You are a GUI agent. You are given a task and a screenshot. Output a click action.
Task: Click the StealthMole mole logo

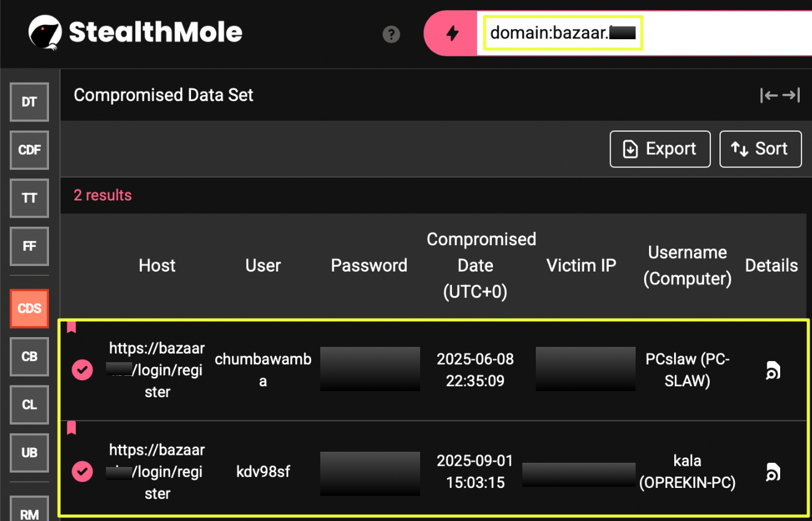point(45,33)
